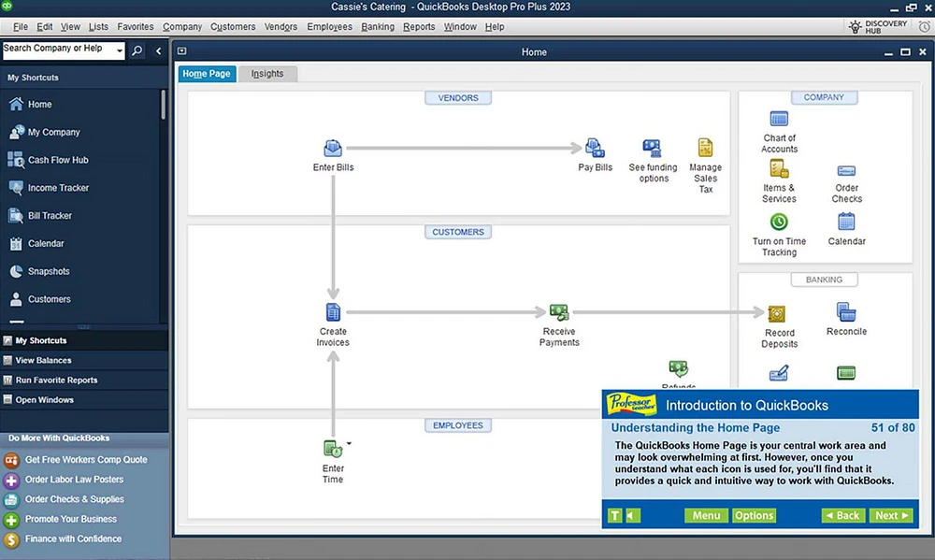
Task: Open the Record Deposits icon
Action: 776,314
